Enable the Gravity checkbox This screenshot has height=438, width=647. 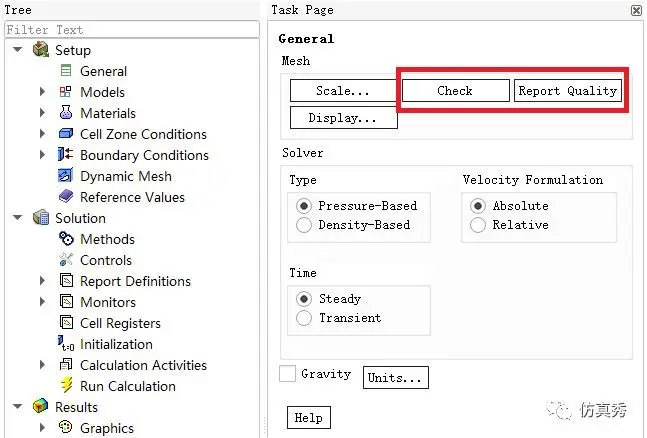pyautogui.click(x=288, y=374)
